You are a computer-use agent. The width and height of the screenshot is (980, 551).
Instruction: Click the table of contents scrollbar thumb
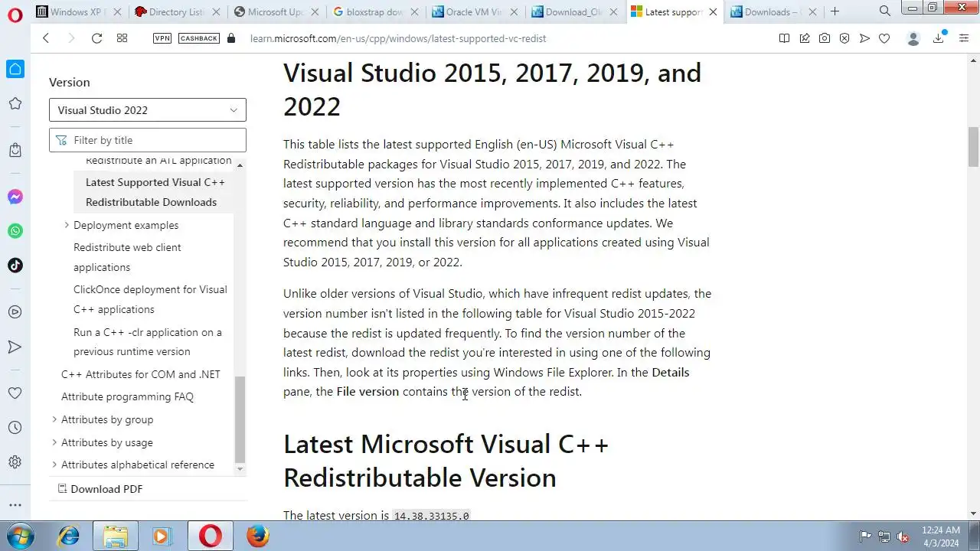tap(240, 419)
